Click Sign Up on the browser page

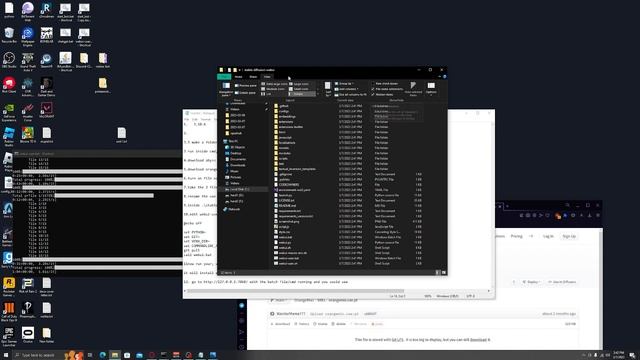569,236
